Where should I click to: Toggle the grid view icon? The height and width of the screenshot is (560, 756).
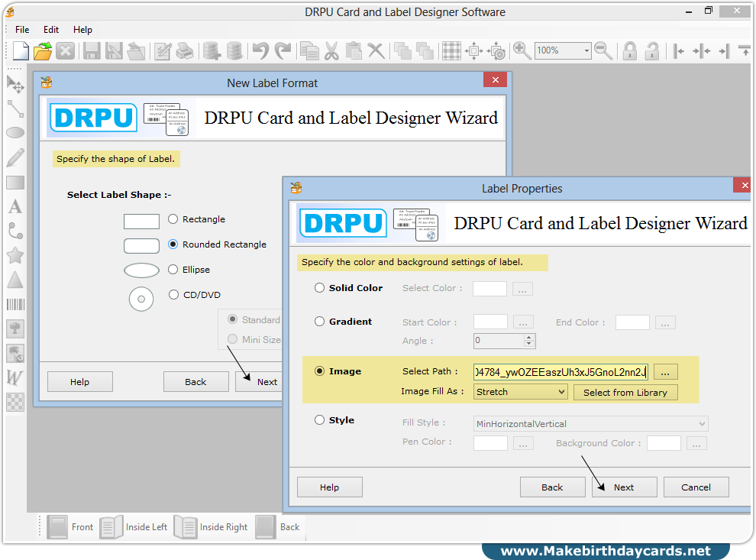click(x=452, y=50)
